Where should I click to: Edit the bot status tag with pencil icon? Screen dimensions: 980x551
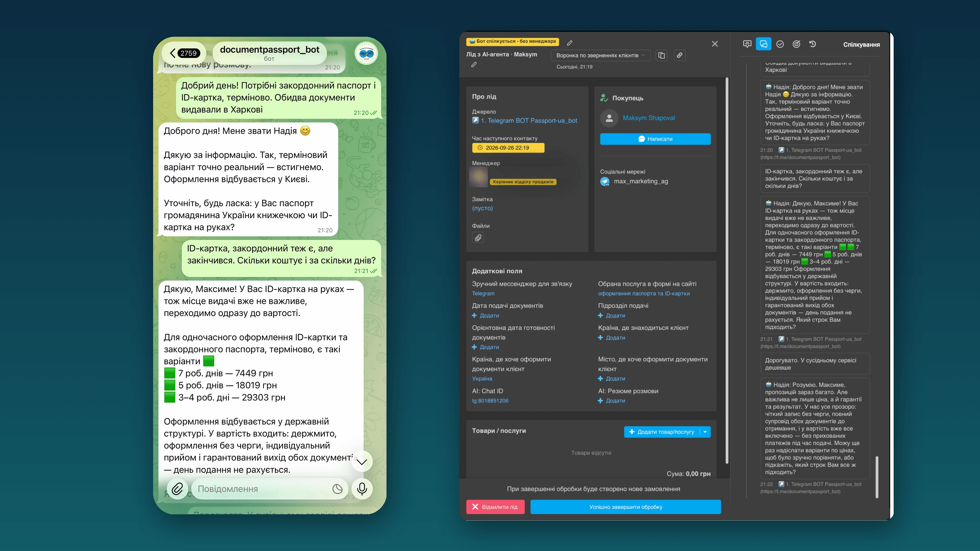point(570,43)
